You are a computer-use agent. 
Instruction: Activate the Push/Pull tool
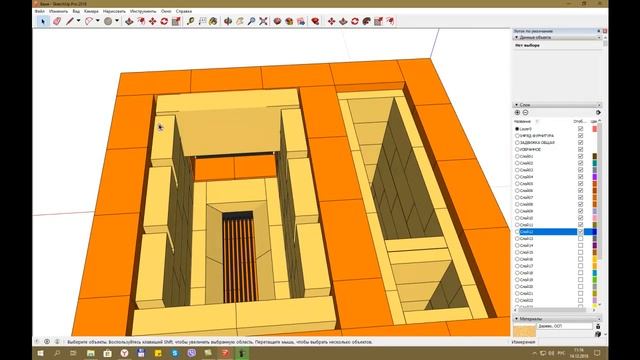click(129, 21)
